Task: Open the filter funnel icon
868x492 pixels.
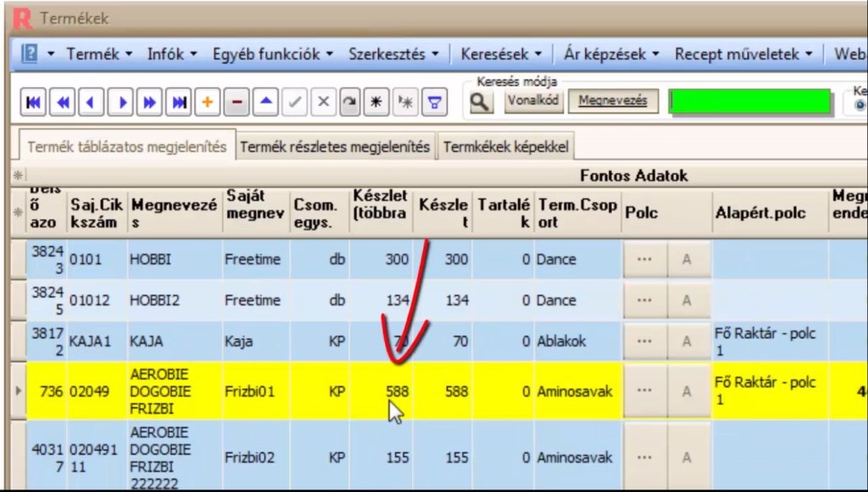Action: click(435, 102)
